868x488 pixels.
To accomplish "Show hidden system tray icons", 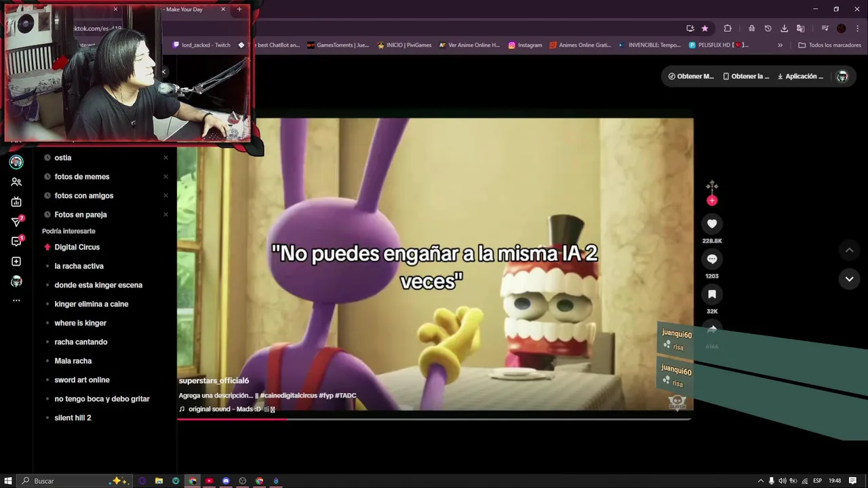I will coord(760,481).
